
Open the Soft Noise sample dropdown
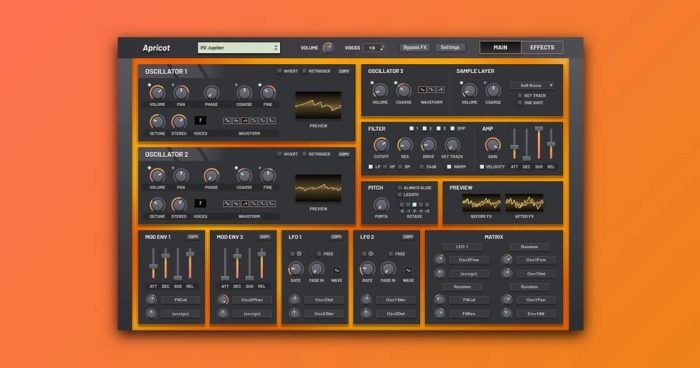[x=533, y=85]
